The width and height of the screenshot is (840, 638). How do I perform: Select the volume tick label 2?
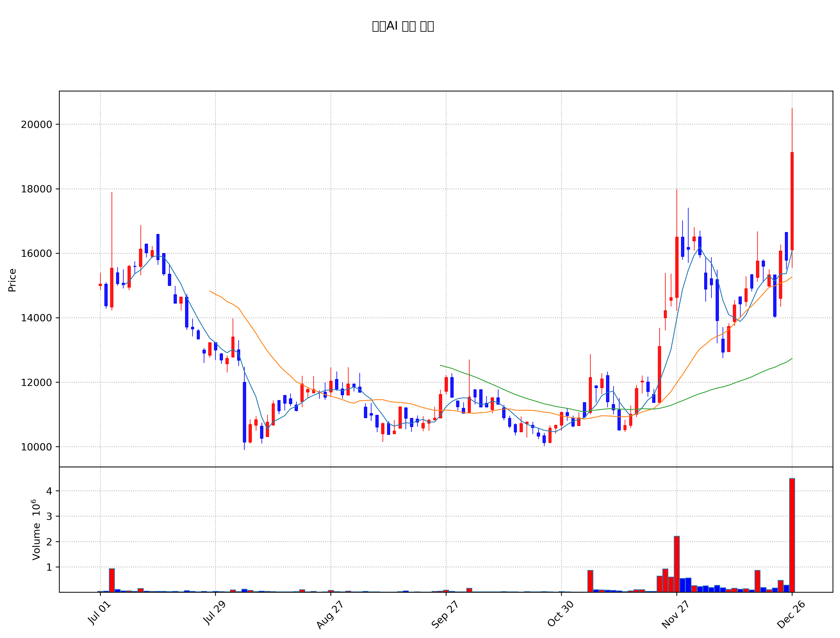tap(49, 542)
